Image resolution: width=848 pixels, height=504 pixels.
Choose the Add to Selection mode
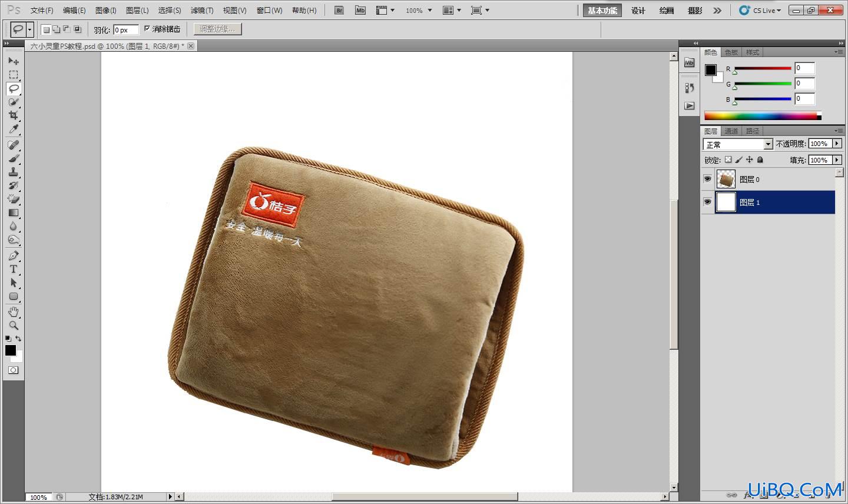(57, 29)
